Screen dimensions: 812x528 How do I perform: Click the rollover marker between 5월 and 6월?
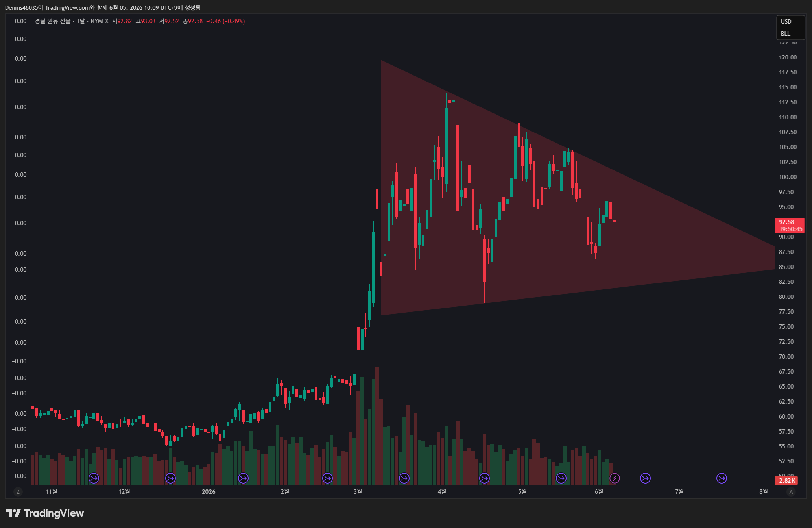[561, 478]
